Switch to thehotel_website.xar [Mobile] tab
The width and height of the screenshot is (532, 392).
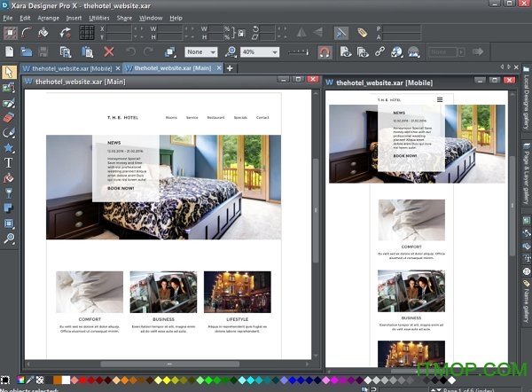(67, 68)
